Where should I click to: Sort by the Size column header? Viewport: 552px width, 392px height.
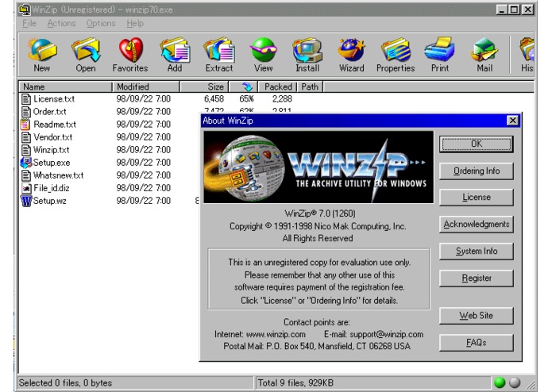pyautogui.click(x=205, y=86)
